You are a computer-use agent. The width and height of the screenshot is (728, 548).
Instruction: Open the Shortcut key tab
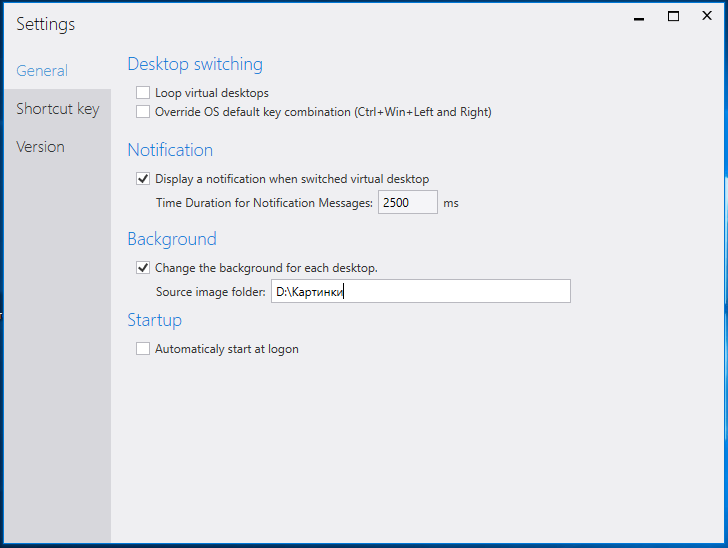click(58, 109)
